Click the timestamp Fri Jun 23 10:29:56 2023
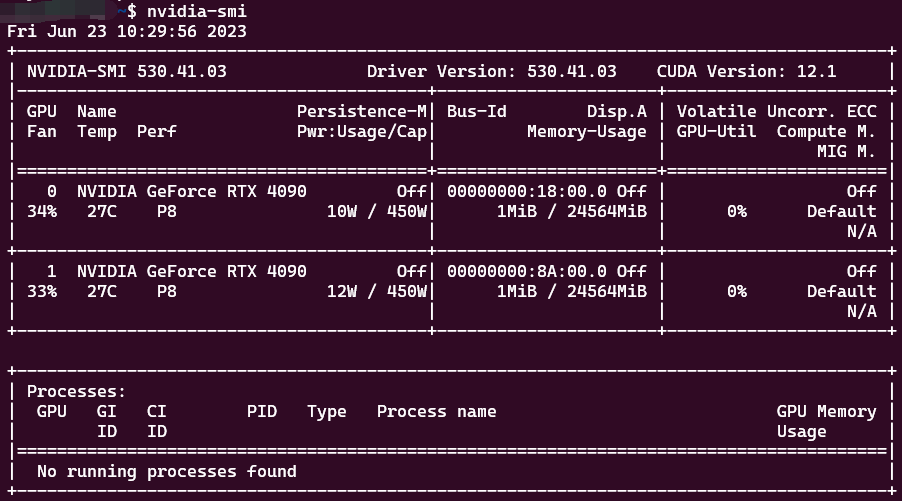 click(127, 31)
